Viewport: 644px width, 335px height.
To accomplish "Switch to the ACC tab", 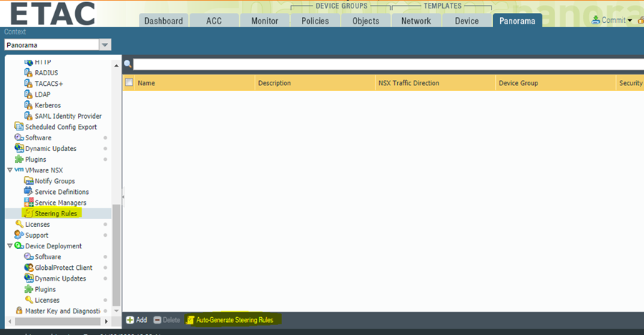I will [x=214, y=21].
